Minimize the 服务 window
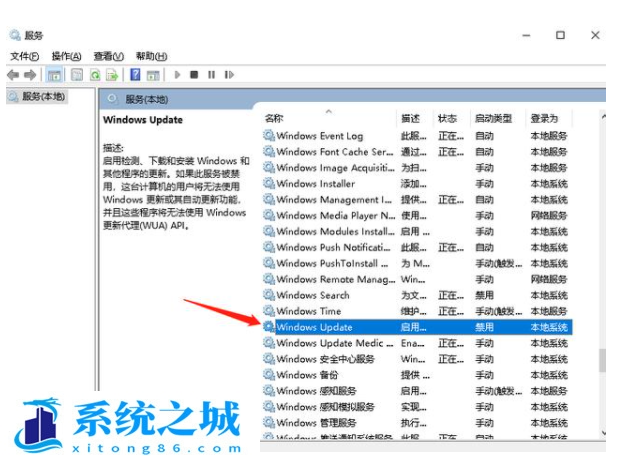The image size is (618, 461). tap(526, 35)
